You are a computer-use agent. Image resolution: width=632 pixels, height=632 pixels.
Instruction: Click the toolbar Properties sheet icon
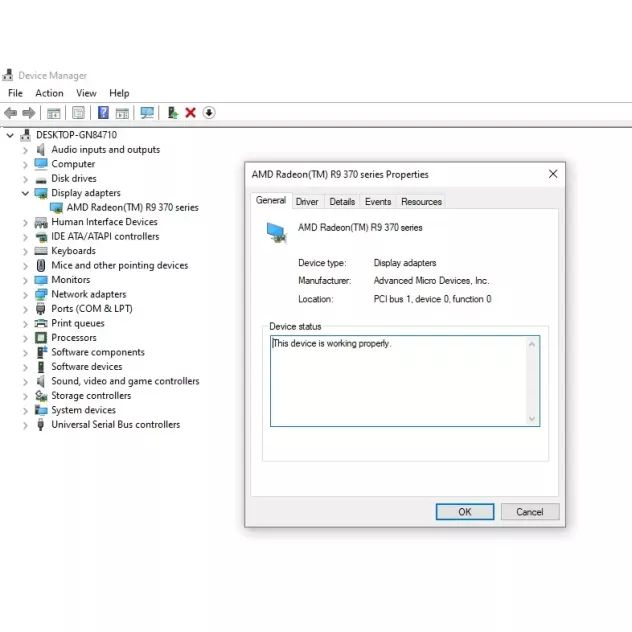tap(78, 113)
